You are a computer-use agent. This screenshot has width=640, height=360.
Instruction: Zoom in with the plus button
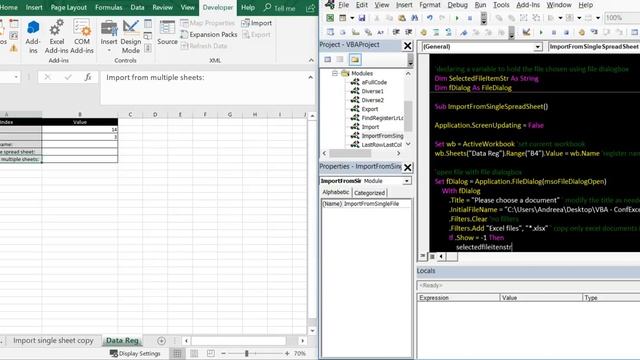[x=287, y=353]
